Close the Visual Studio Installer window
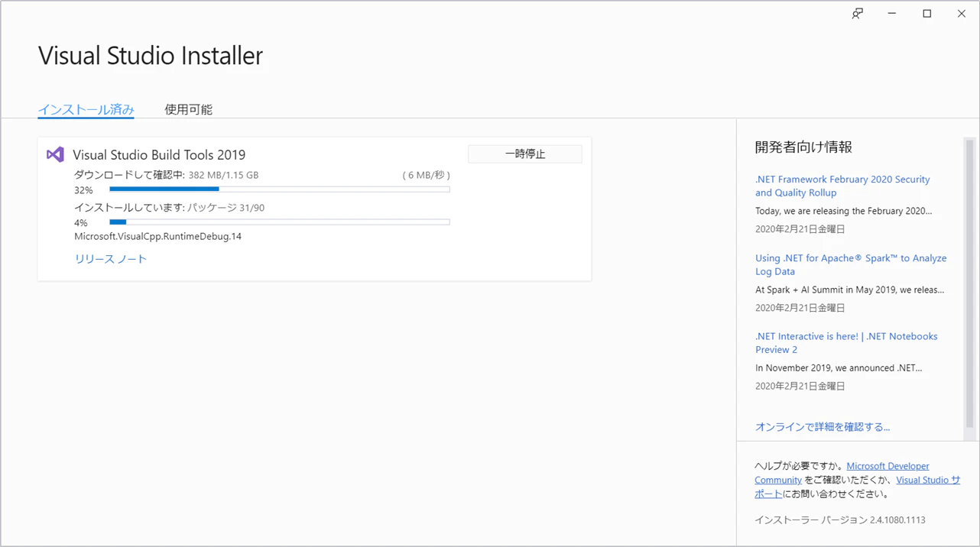Viewport: 980px width, 547px height. [962, 14]
